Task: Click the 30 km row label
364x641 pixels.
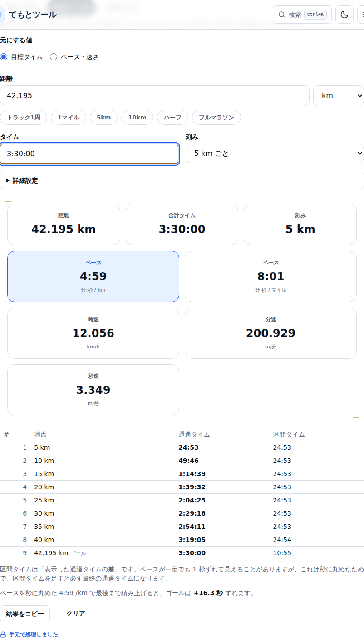Action: [x=44, y=513]
